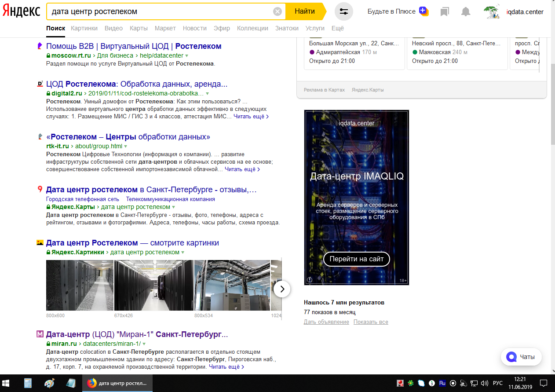Open search filter settings icon
Screen dimensions: 555x392
tap(344, 11)
